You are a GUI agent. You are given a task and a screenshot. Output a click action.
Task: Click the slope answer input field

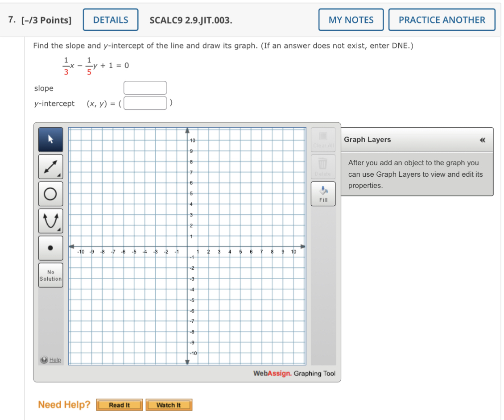145,87
